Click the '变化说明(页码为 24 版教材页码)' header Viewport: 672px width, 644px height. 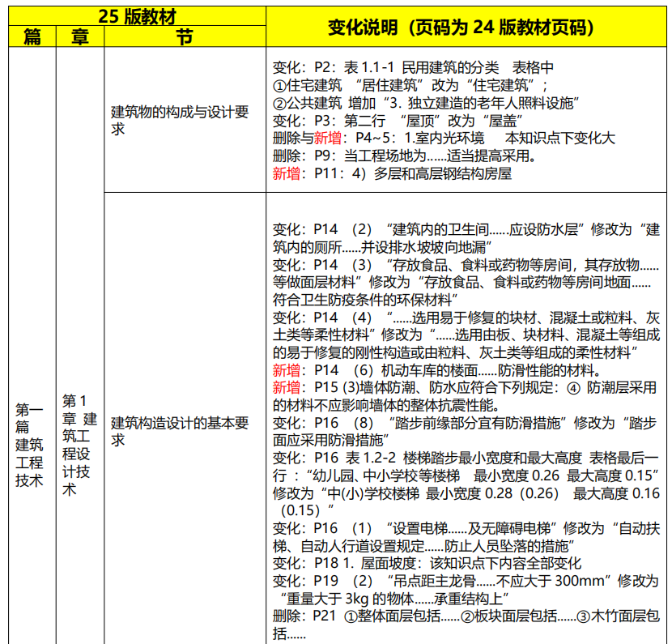tap(466, 27)
